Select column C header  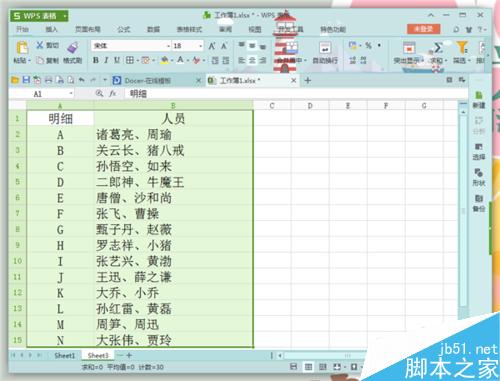272,106
